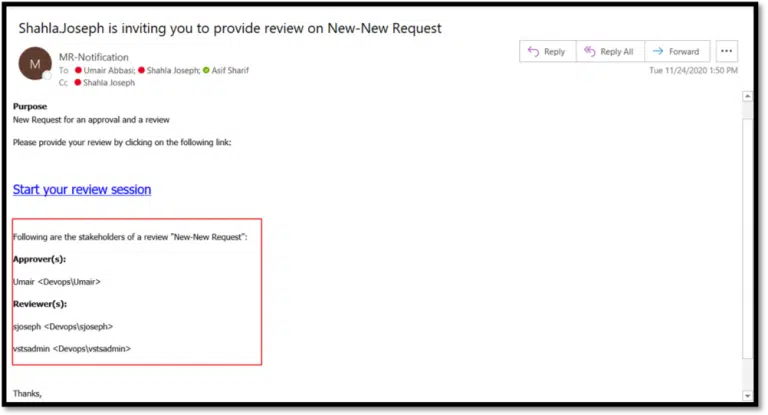Click the bold Purpose heading
Viewport: 768px width, 415px height.
(x=30, y=106)
